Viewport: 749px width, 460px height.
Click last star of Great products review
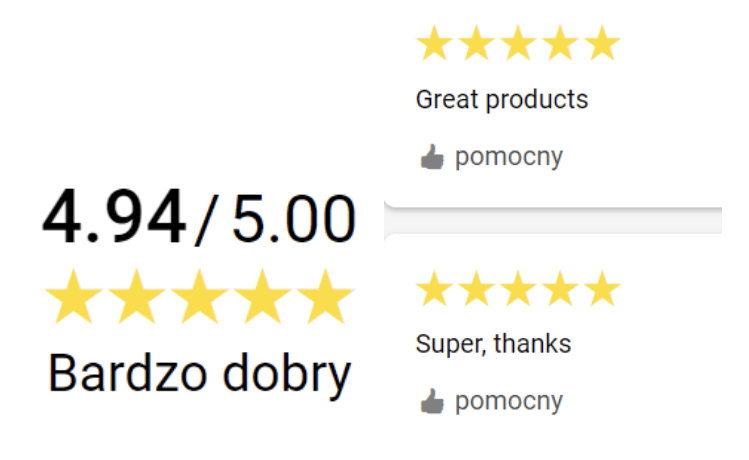tap(601, 44)
